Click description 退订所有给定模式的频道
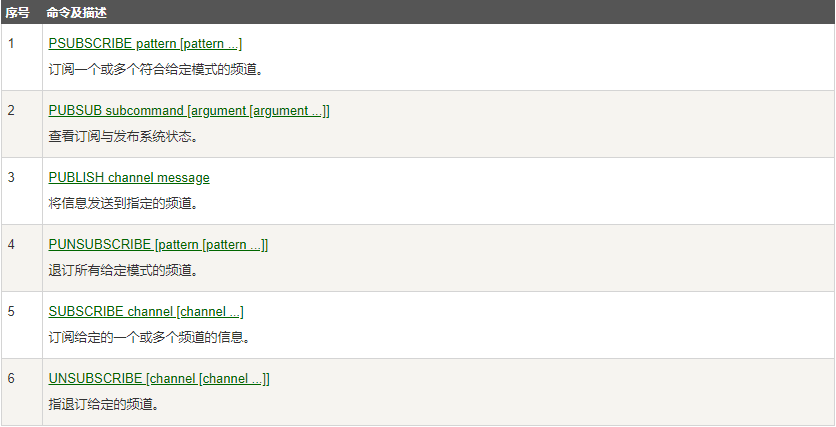This screenshot has height=427, width=836. tap(124, 271)
